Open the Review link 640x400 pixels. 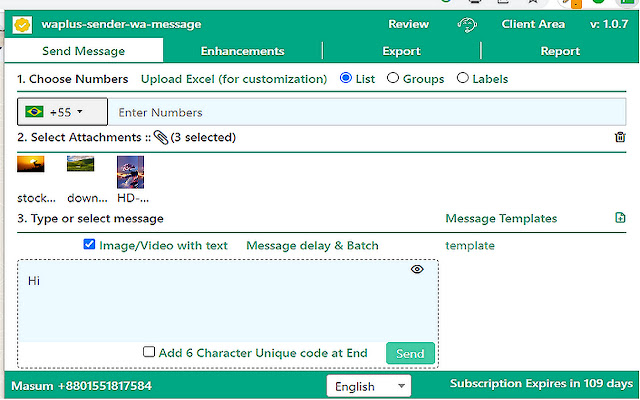(409, 24)
